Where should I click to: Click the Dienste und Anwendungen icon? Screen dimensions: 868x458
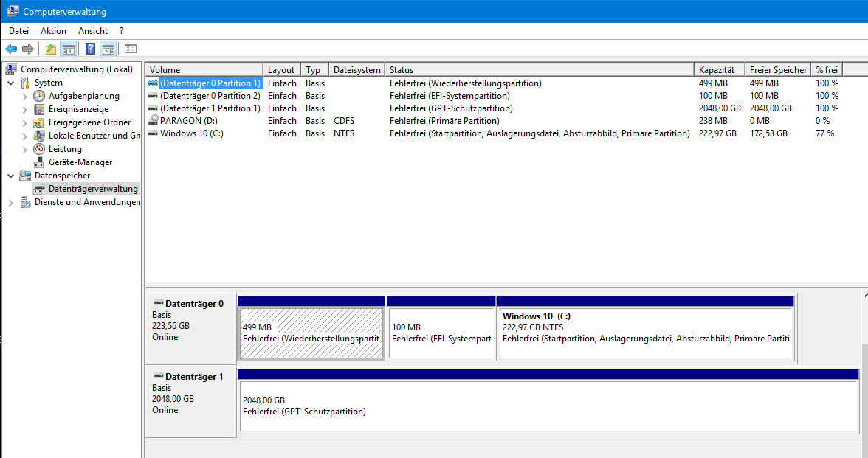point(25,202)
